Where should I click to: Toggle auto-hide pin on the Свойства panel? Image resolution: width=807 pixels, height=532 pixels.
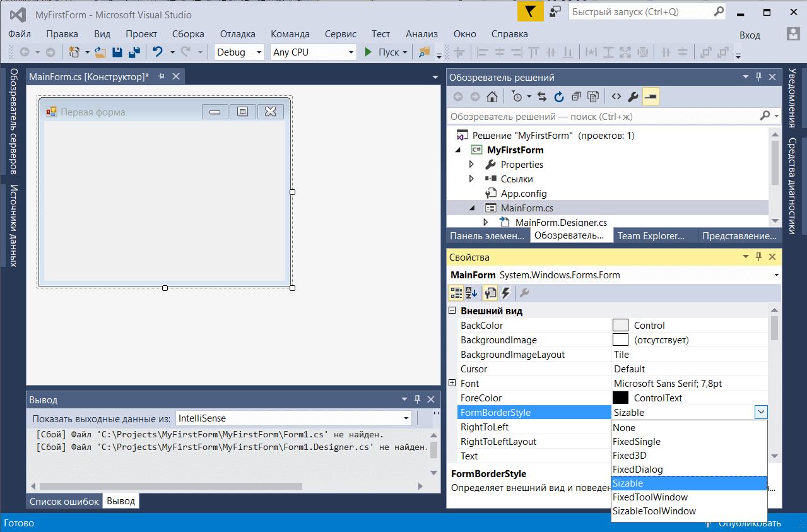coord(759,257)
